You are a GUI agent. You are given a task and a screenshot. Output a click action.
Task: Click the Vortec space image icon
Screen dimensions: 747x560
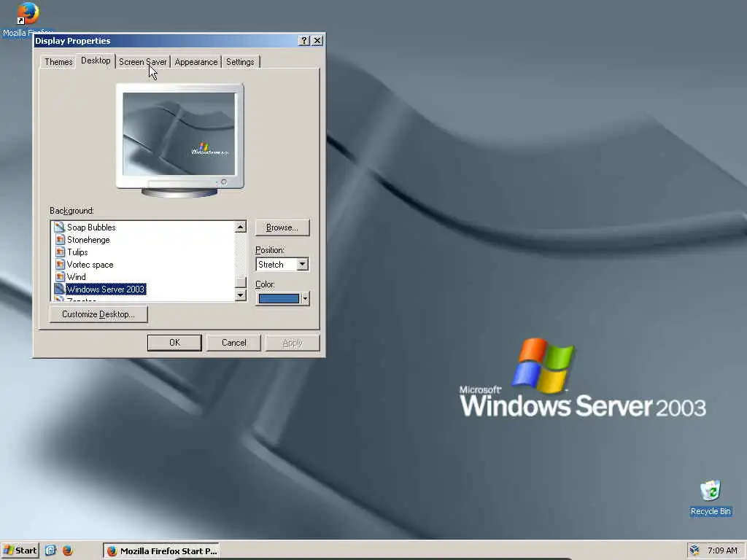click(60, 265)
